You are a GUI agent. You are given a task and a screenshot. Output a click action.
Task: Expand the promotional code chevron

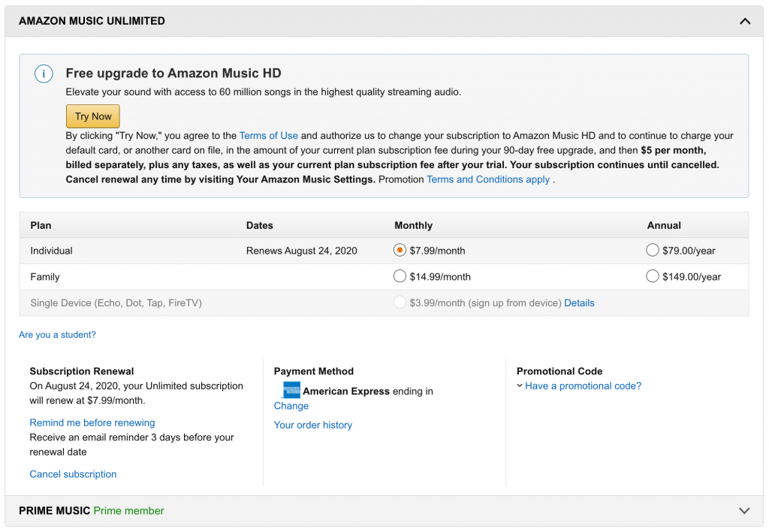click(x=520, y=386)
